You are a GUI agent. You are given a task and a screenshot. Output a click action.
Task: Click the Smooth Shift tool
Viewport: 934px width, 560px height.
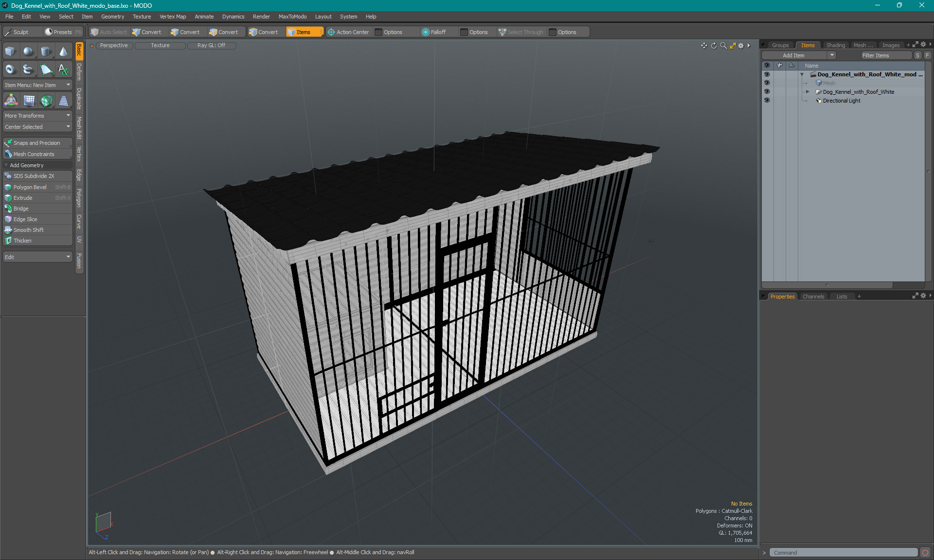(x=37, y=230)
